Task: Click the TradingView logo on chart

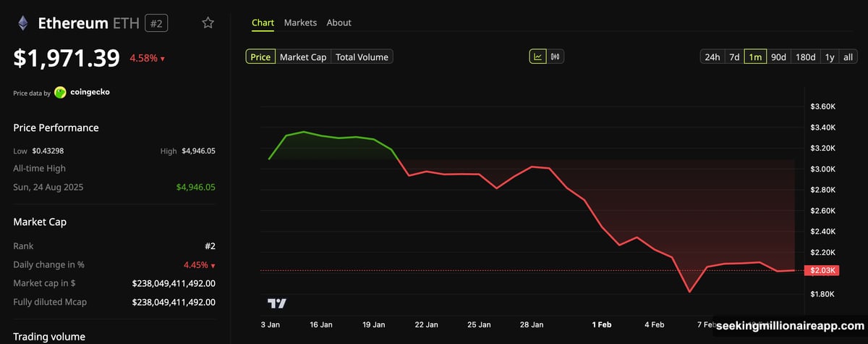Action: pos(276,303)
